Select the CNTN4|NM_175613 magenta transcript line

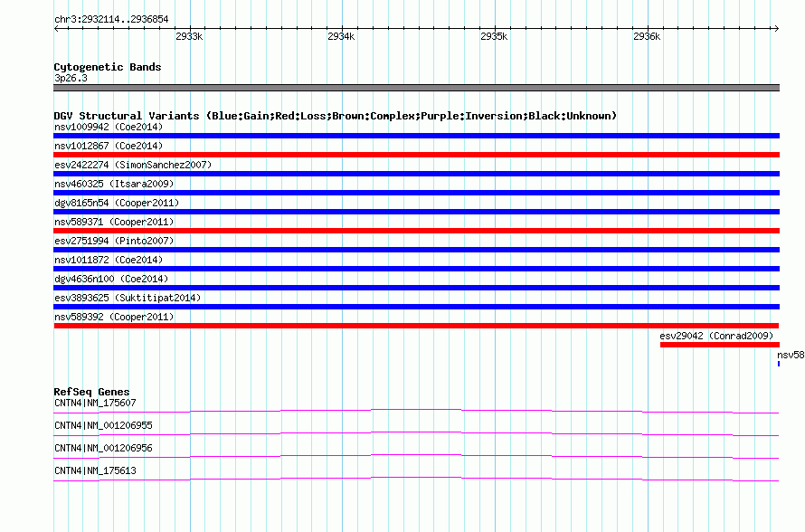pyautogui.click(x=416, y=478)
